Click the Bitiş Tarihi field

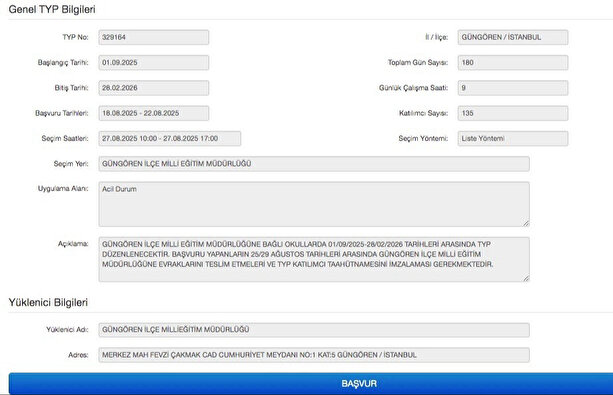tap(154, 88)
